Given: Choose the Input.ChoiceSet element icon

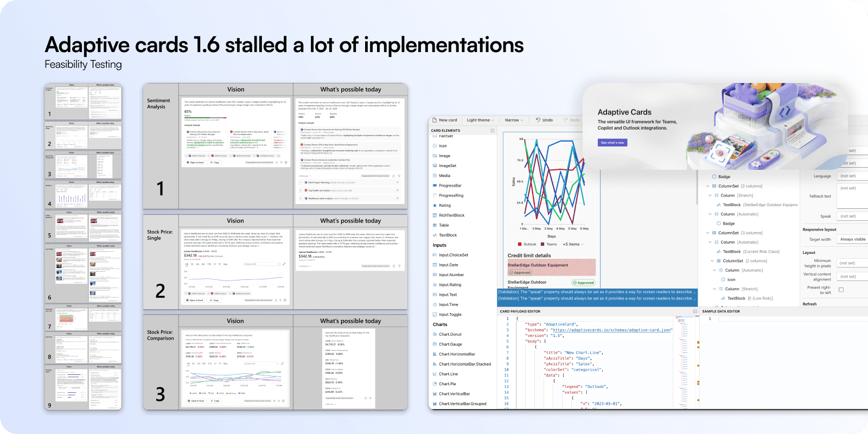Looking at the screenshot, I should click(x=435, y=255).
